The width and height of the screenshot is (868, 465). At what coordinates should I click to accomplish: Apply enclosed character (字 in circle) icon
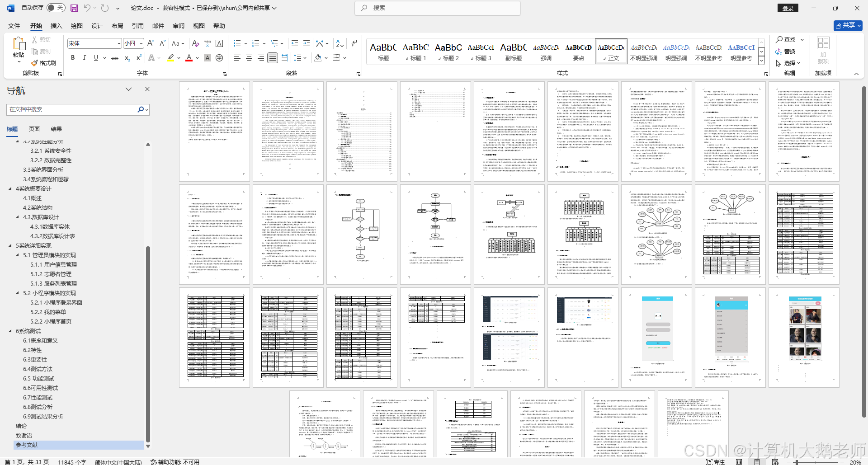[x=219, y=58]
